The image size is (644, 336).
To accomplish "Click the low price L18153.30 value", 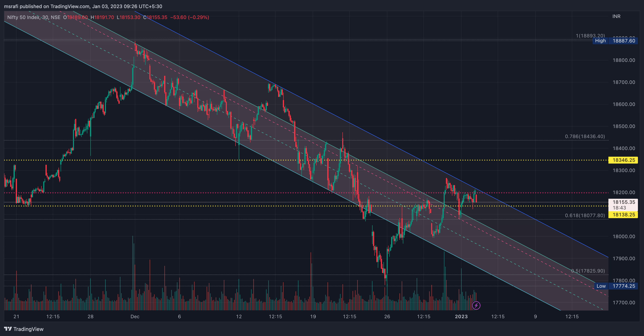I will click(129, 17).
